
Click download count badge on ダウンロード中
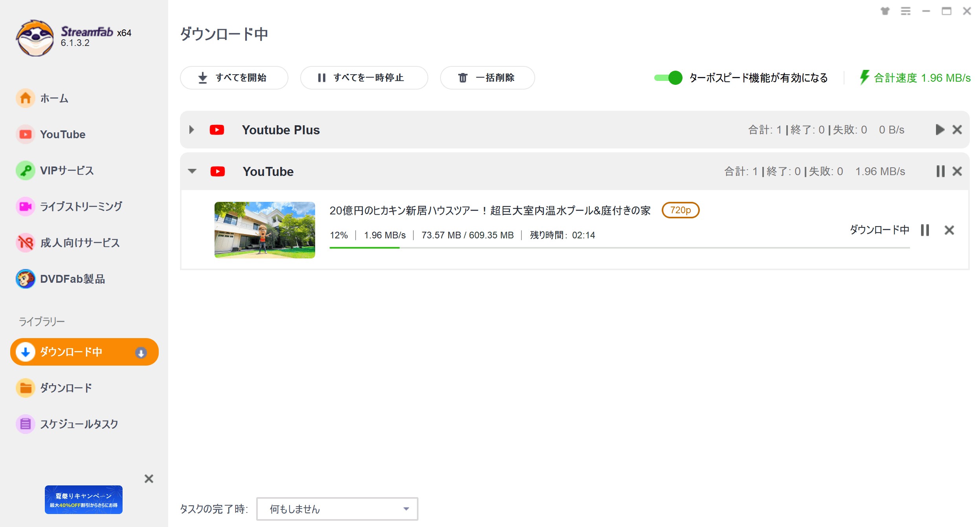(141, 353)
